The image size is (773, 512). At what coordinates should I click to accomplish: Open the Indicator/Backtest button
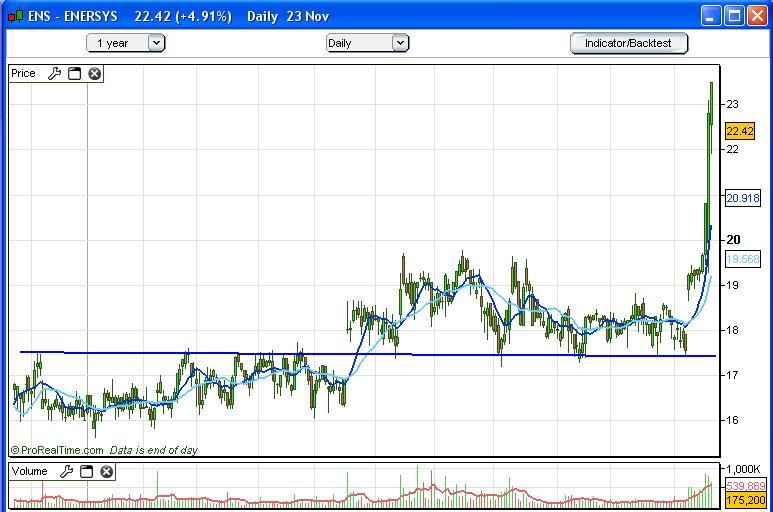click(629, 43)
